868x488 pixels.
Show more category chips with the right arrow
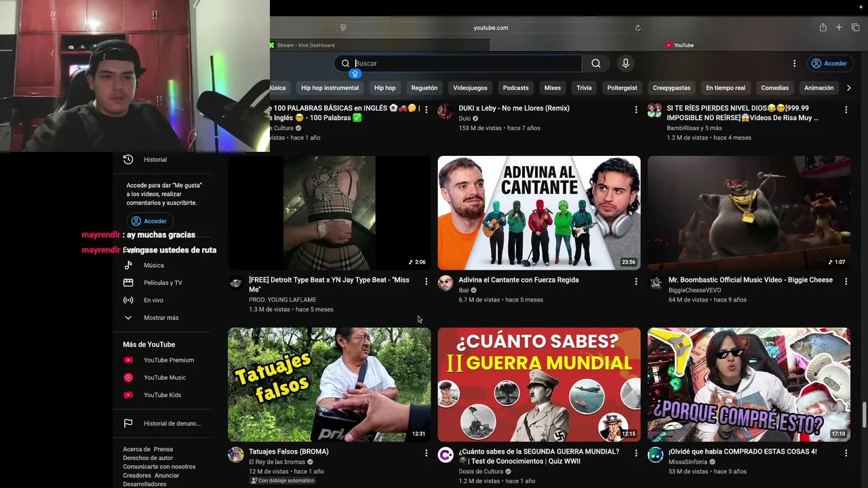848,87
